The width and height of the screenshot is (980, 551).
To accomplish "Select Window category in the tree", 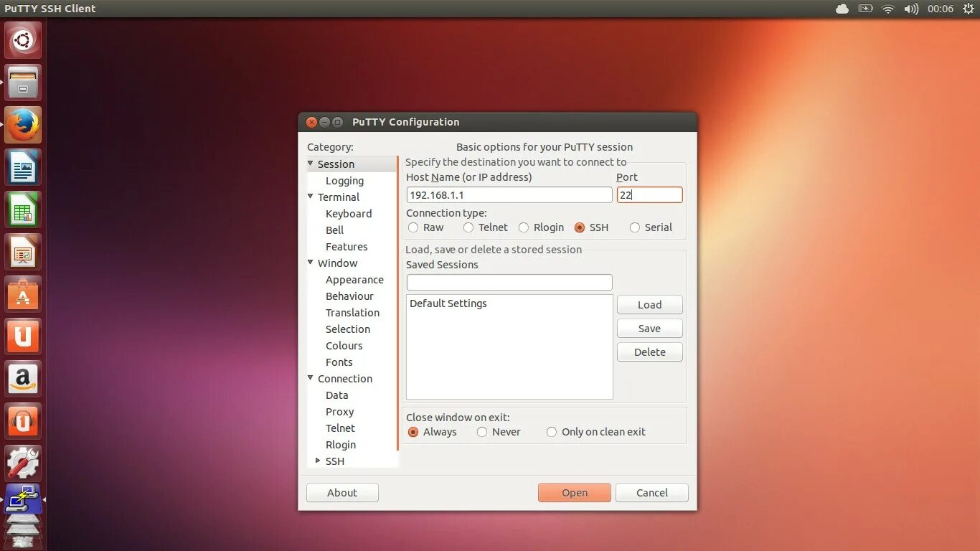I will click(337, 263).
